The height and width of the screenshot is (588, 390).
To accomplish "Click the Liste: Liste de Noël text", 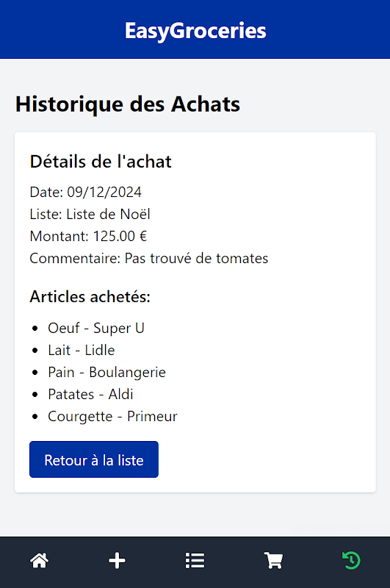I will point(90,214).
